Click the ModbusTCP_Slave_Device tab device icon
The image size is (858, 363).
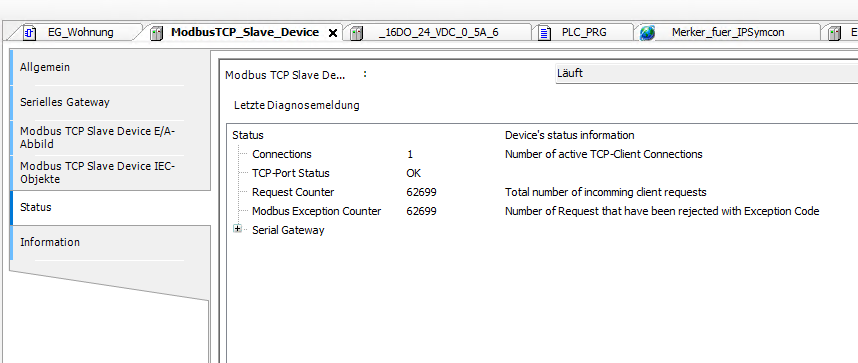[x=156, y=33]
